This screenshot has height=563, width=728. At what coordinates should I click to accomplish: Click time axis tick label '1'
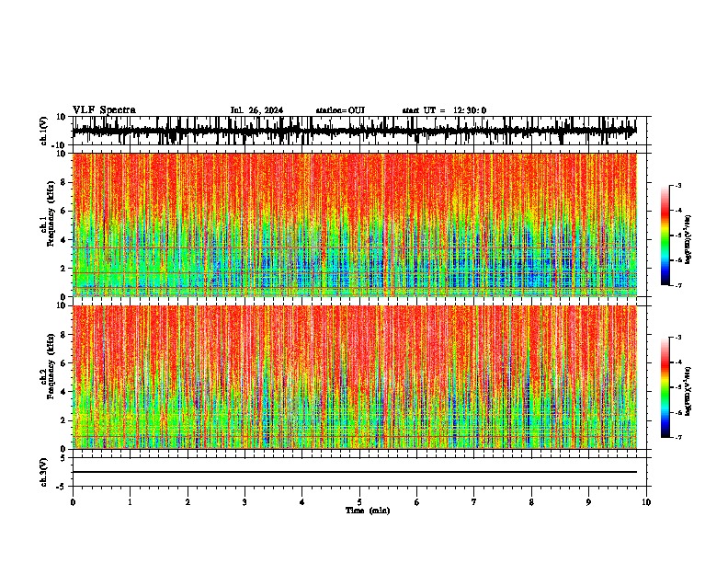(x=130, y=502)
